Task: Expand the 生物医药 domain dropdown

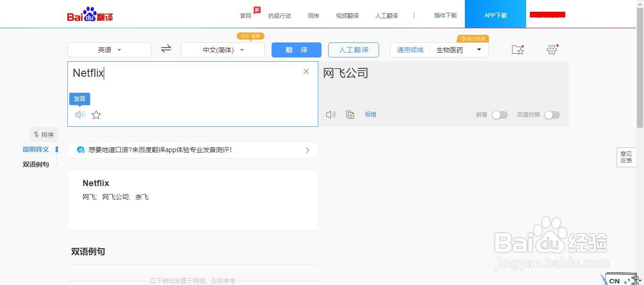Action: coord(459,50)
